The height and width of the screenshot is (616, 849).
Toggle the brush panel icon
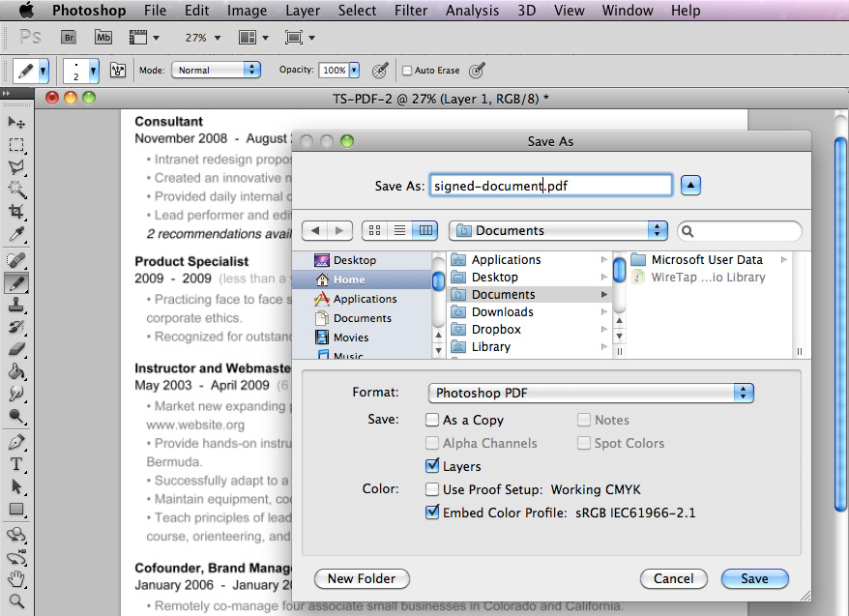click(118, 70)
